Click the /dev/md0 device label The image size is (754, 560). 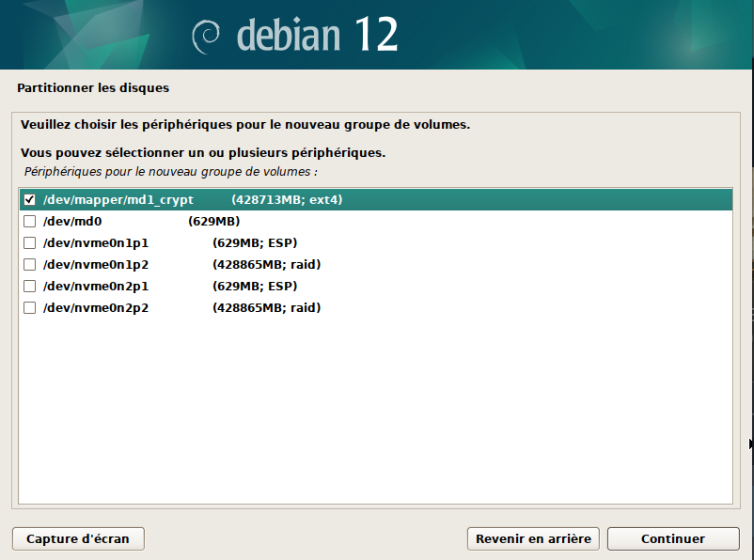72,221
